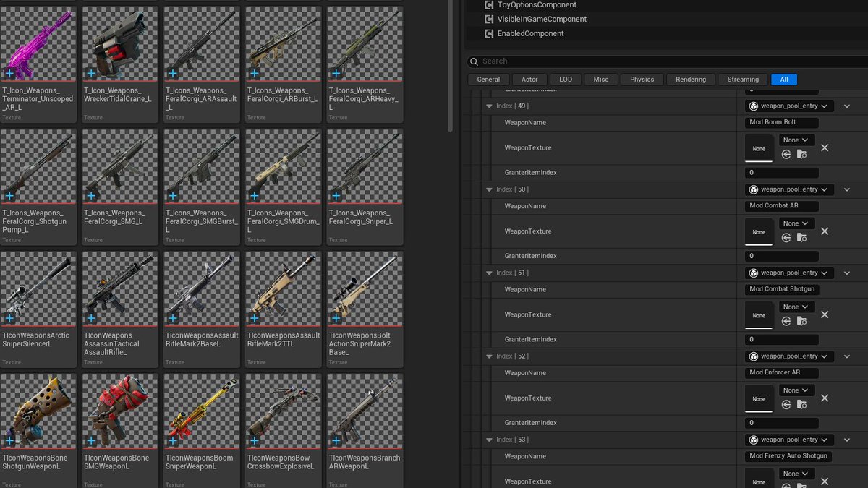The height and width of the screenshot is (488, 868).
Task: Click the search magnifier icon in details panel
Action: click(x=474, y=61)
